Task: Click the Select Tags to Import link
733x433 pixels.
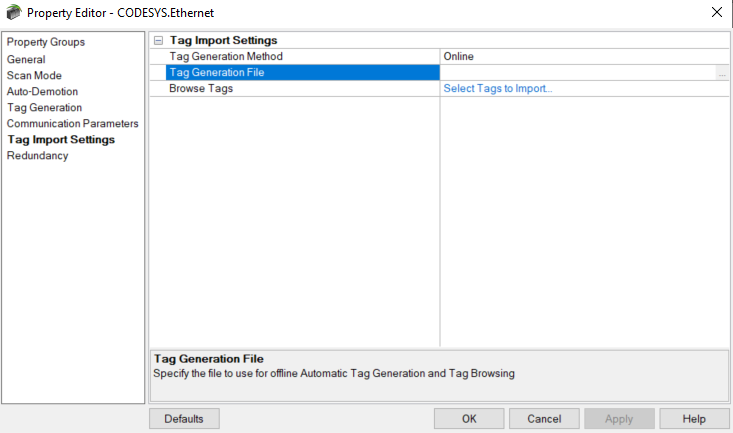Action: coord(498,89)
